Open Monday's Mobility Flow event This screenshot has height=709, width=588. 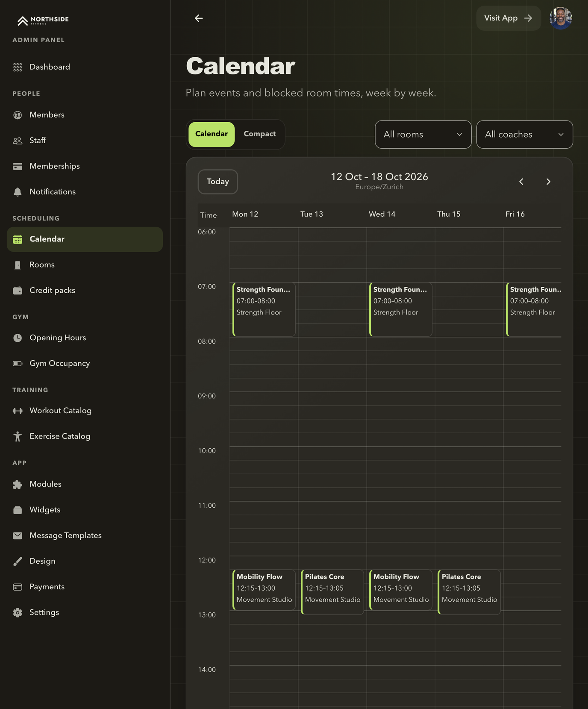(264, 590)
